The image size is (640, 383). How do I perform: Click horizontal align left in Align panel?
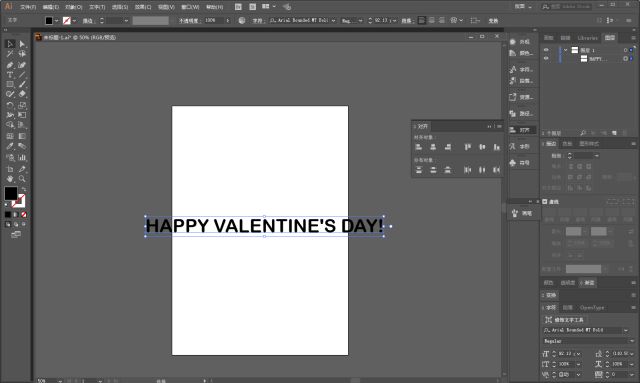coord(418,147)
